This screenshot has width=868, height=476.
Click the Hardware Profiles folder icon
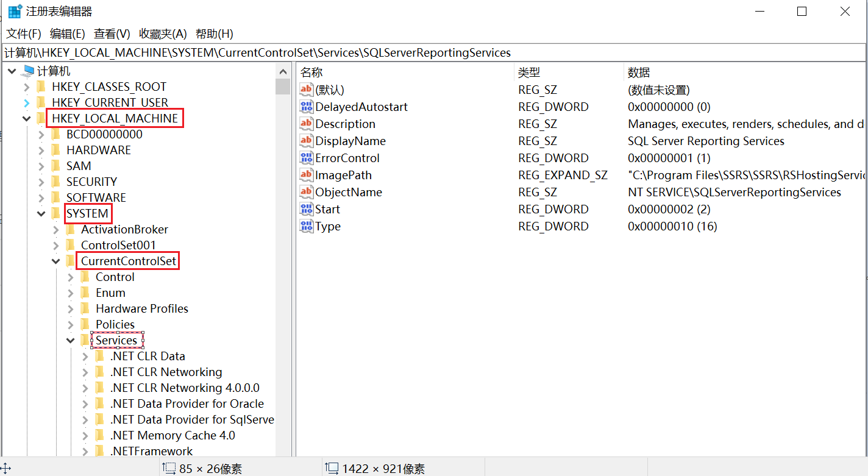pos(85,308)
